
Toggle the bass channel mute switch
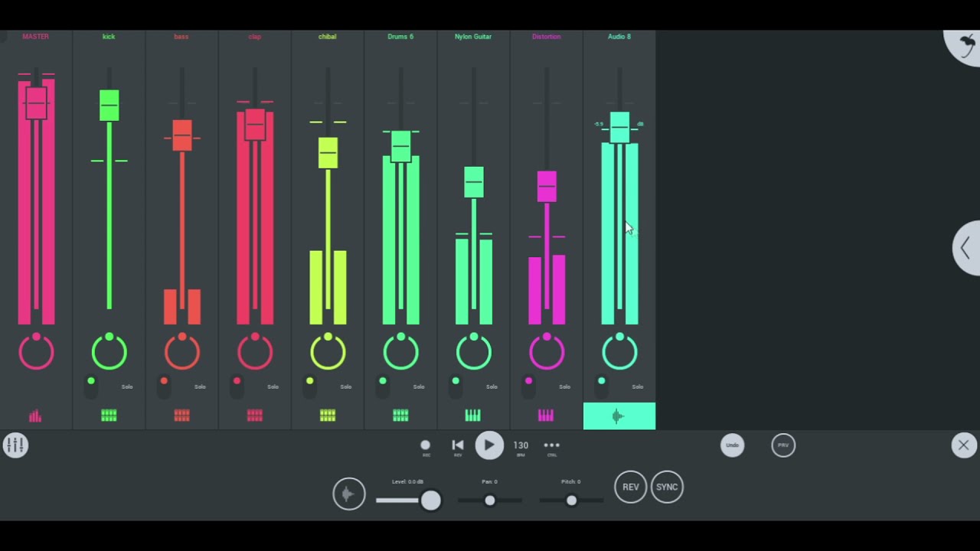[x=164, y=386]
